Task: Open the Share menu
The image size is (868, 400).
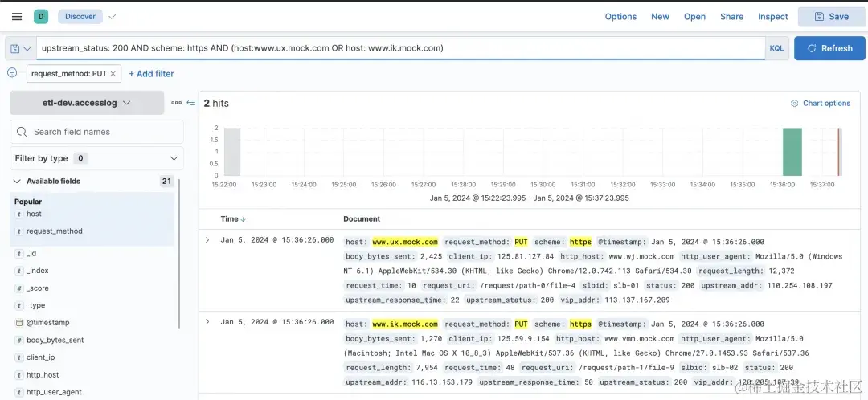Action: [x=732, y=17]
